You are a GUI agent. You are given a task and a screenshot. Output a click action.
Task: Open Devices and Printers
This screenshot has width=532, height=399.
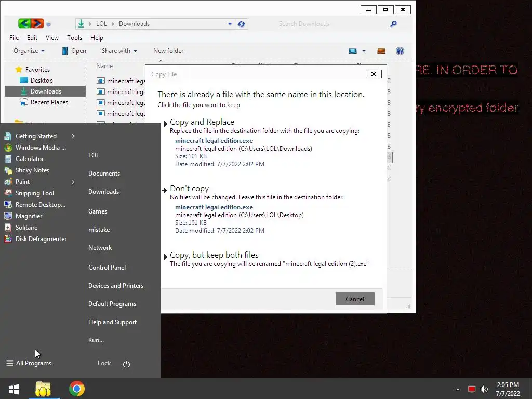(x=116, y=286)
